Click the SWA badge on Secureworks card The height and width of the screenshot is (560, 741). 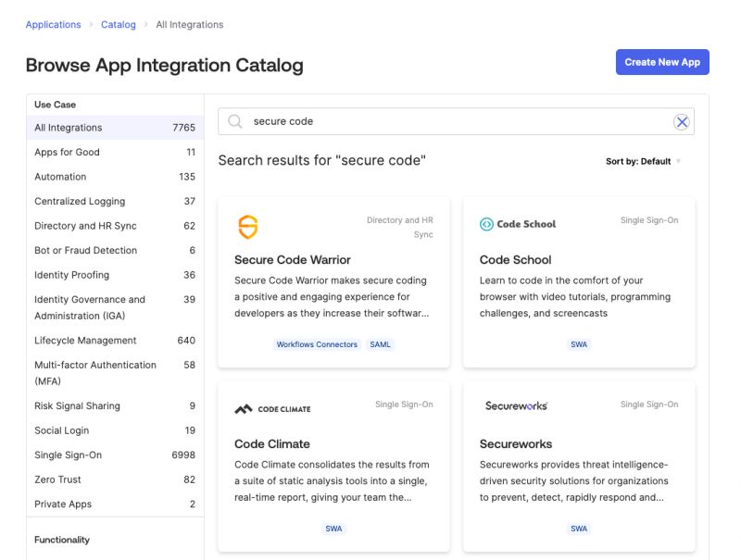pos(578,528)
